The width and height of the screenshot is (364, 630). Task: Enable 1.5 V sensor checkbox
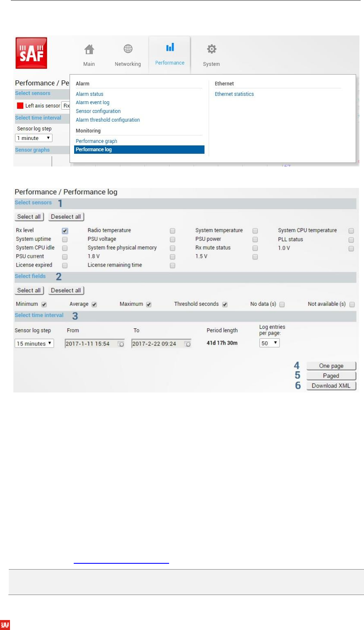255,257
